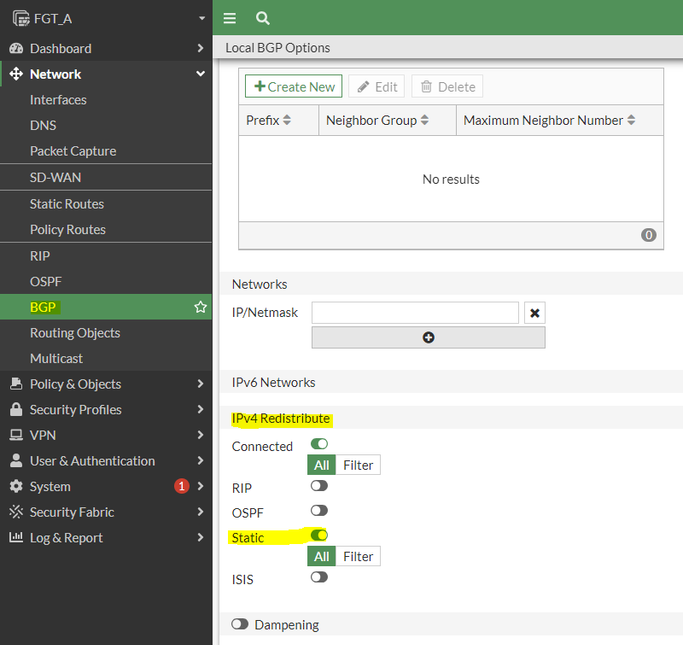Select Filter under Connected
Screen dimensions: 683x645
click(358, 465)
